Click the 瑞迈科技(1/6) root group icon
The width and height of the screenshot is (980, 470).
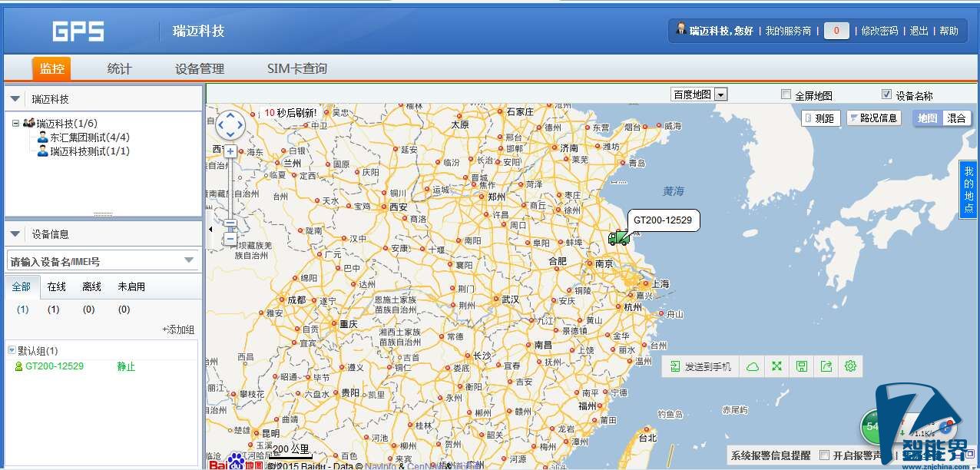[x=29, y=123]
